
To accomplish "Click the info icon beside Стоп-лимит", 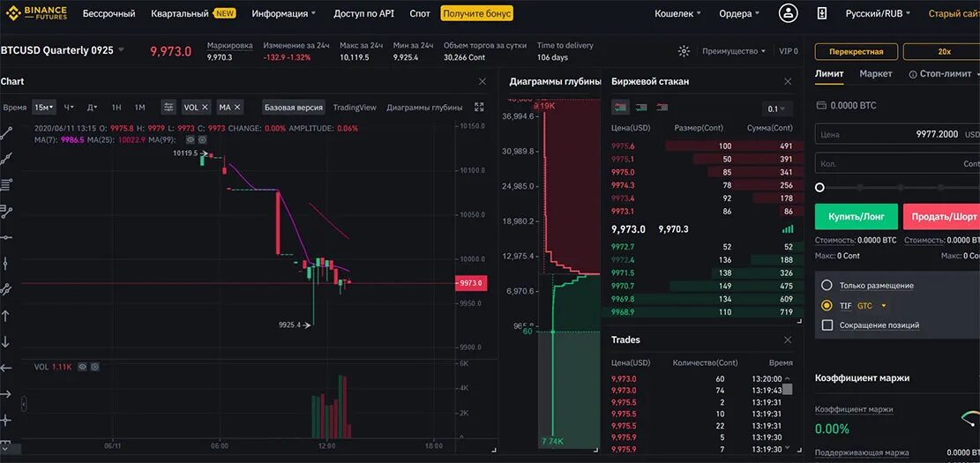I will (913, 74).
